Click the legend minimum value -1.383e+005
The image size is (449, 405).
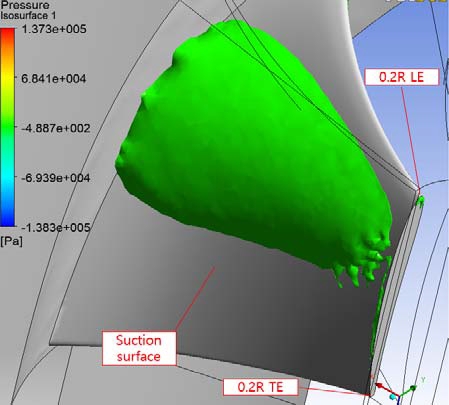pyautogui.click(x=56, y=228)
